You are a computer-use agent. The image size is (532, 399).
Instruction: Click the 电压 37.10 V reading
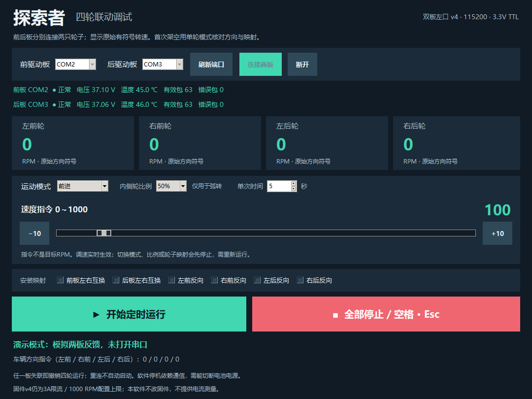(x=96, y=90)
